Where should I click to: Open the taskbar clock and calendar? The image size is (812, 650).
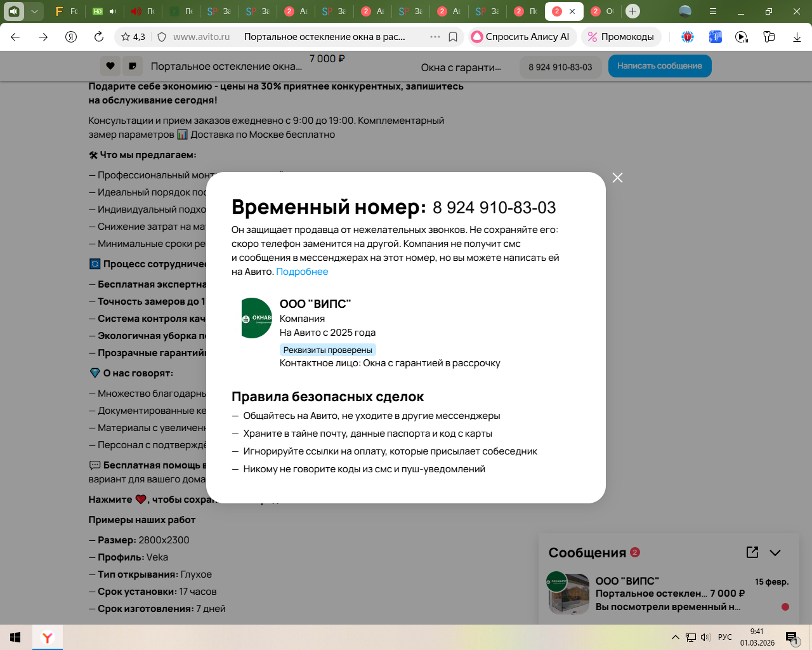[757, 637]
